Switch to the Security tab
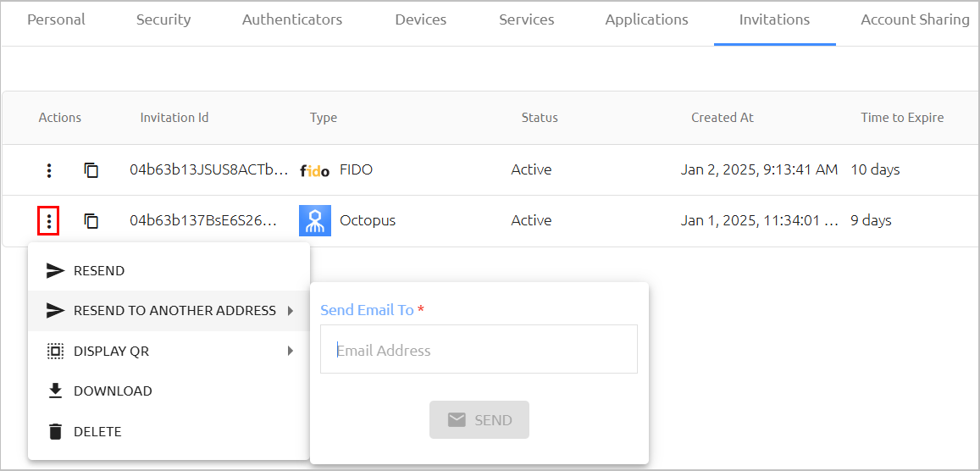This screenshot has width=980, height=471. [163, 19]
